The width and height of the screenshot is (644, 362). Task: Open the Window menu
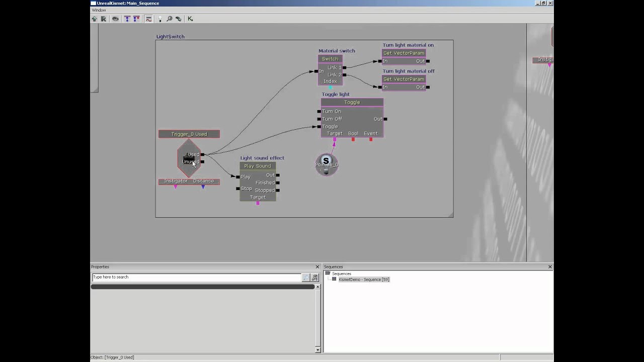(x=99, y=10)
